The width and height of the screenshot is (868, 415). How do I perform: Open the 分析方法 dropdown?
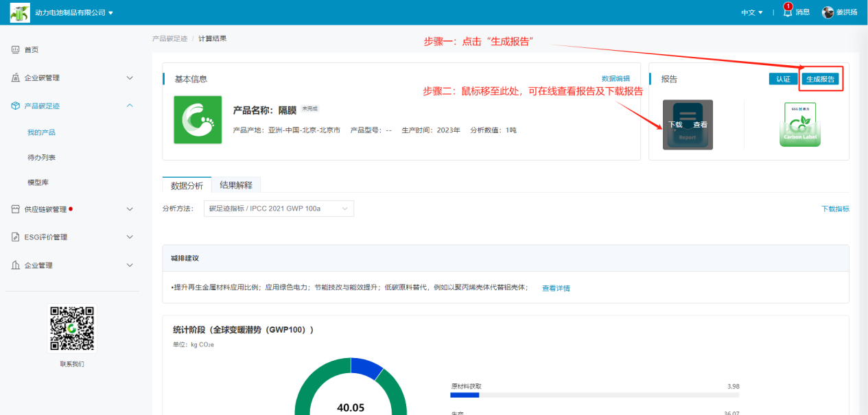click(279, 209)
